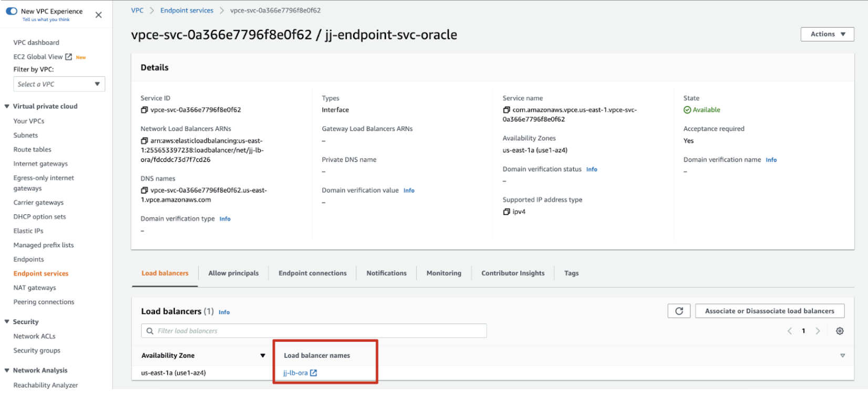The height and width of the screenshot is (397, 868).
Task: Select Endpoint services in sidebar
Action: point(41,274)
